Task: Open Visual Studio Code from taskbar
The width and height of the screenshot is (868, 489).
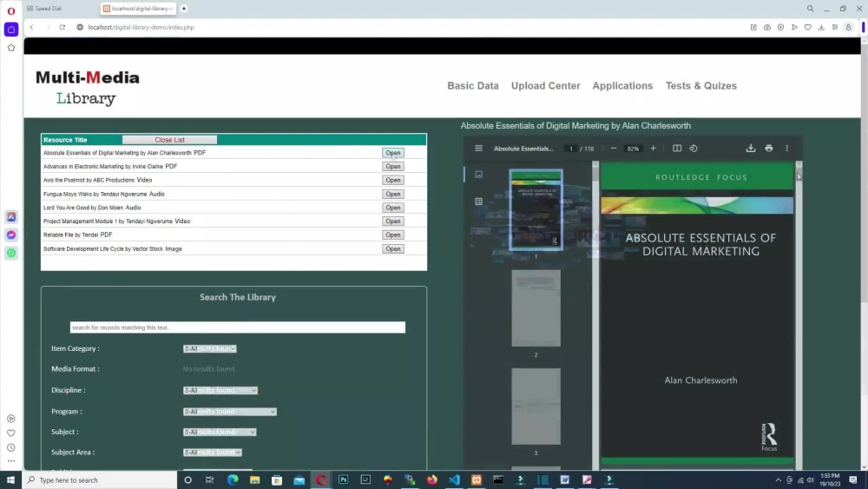Action: [454, 480]
